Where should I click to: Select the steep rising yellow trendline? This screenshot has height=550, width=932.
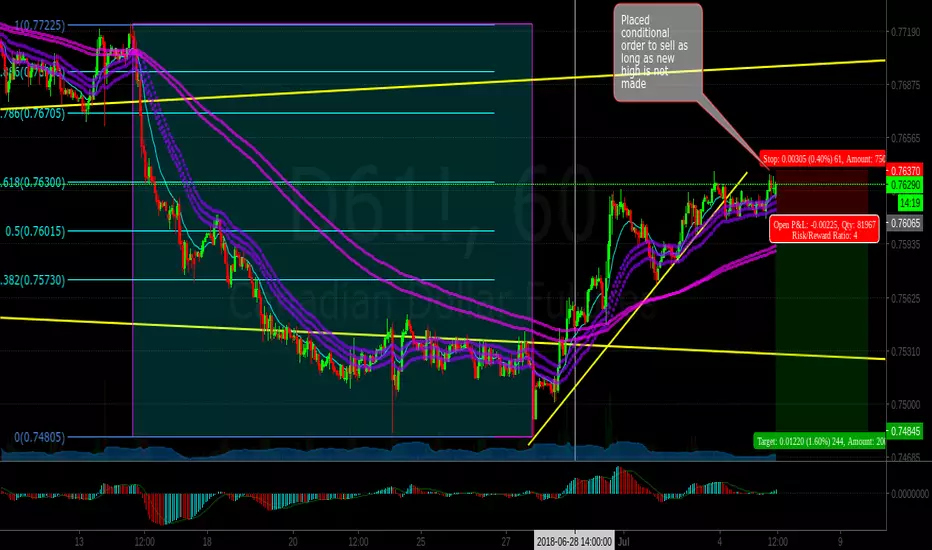[638, 308]
